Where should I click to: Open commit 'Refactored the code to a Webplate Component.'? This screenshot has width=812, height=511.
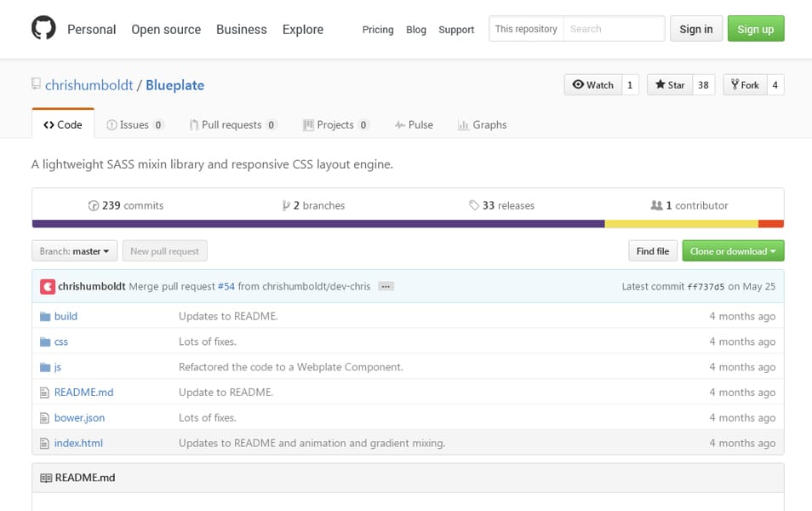point(291,367)
